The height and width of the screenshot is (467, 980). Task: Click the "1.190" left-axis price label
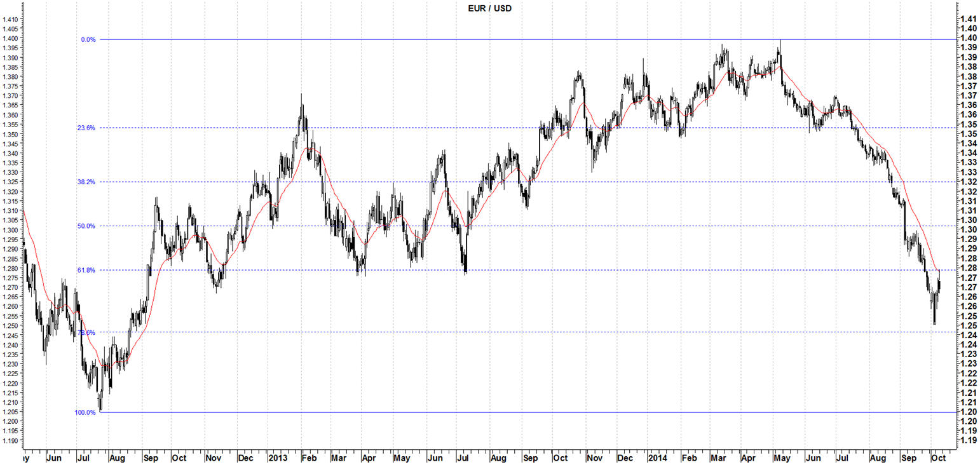click(10, 440)
